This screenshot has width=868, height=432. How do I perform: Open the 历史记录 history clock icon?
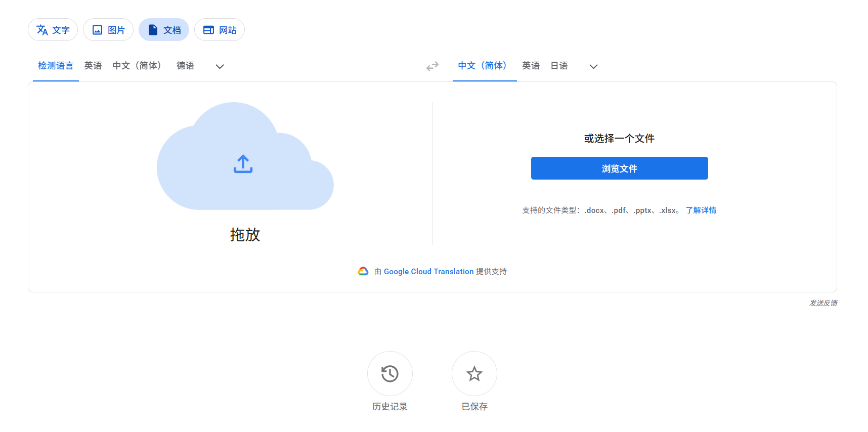click(390, 374)
